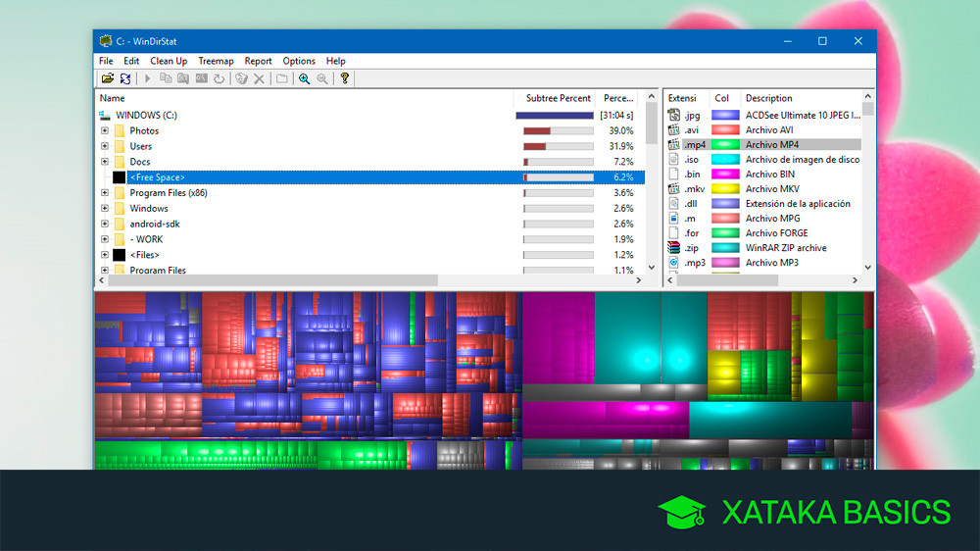Click the .bin magenta color swatch
This screenshot has height=551, width=980.
(725, 174)
